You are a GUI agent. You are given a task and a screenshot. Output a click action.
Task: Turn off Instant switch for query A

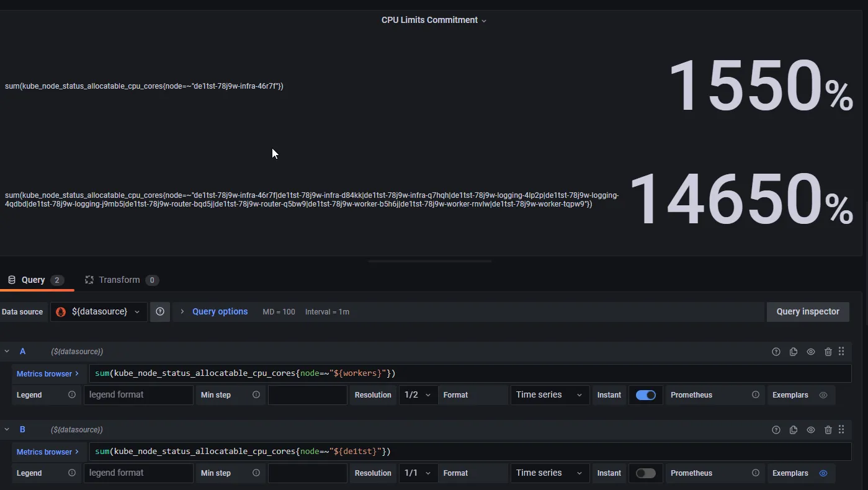(x=646, y=395)
